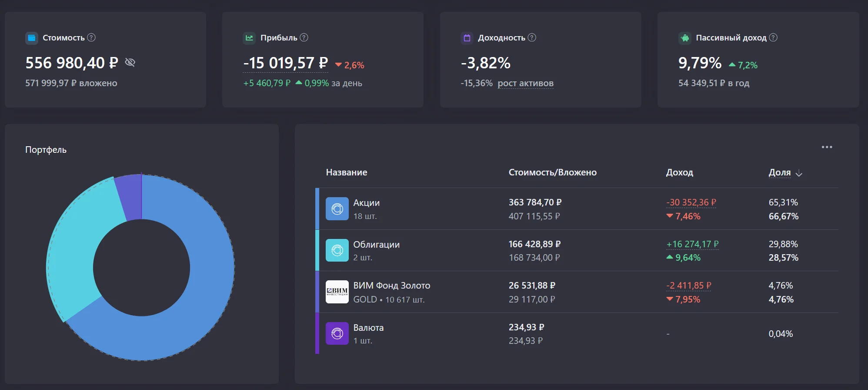The height and width of the screenshot is (390, 868).
Task: Click the Акции income -30 352,36 ₽
Action: (x=691, y=202)
